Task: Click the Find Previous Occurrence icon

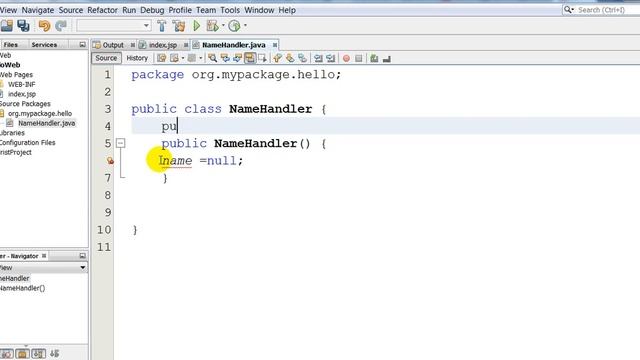Action: click(225, 58)
